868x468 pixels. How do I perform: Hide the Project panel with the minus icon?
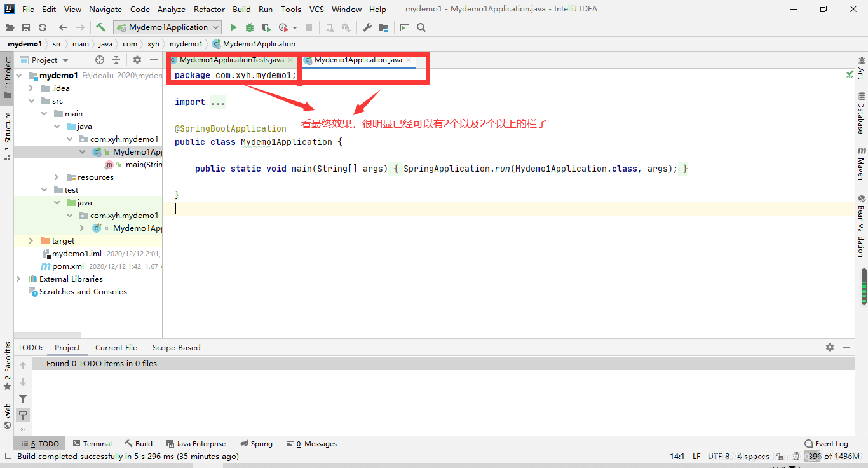click(154, 60)
